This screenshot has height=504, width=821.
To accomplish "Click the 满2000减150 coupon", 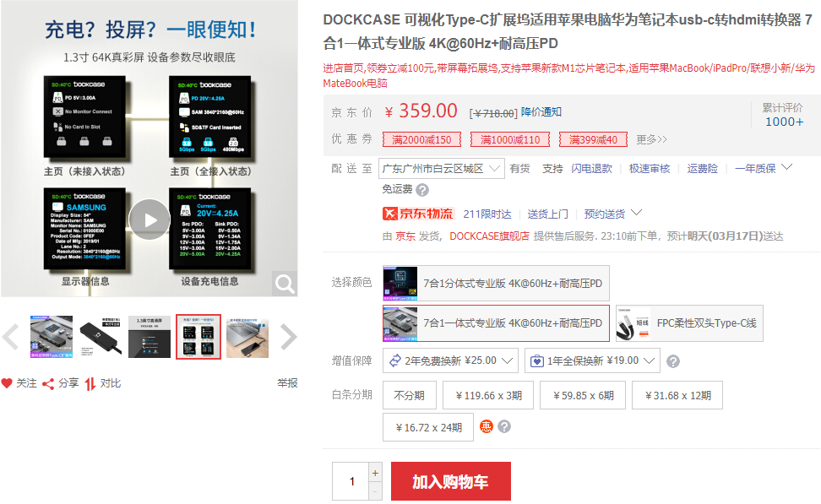I will (x=419, y=139).
